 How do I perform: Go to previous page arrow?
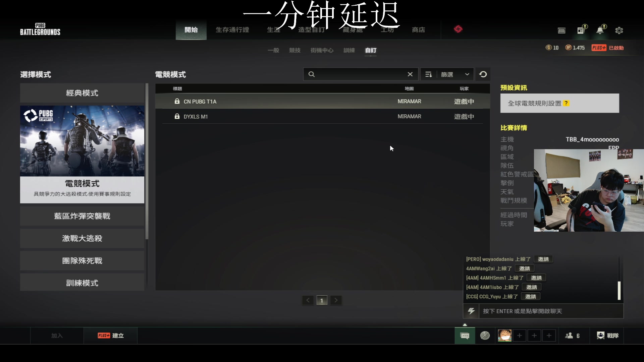[x=308, y=300]
